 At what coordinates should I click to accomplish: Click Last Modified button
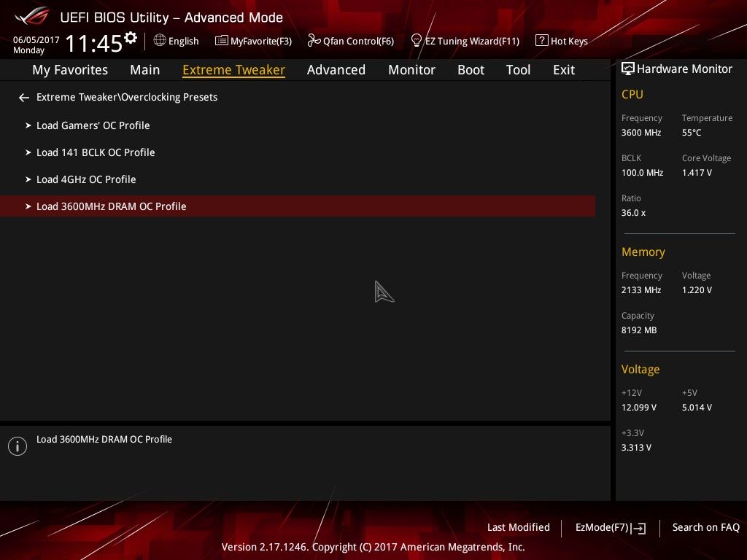pyautogui.click(x=519, y=528)
